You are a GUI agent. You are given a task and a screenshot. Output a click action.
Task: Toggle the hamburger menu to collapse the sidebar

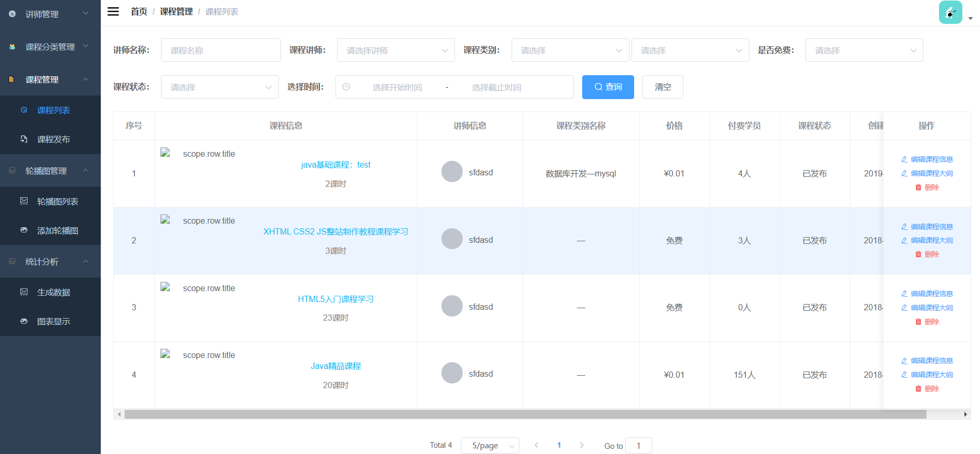pyautogui.click(x=113, y=11)
